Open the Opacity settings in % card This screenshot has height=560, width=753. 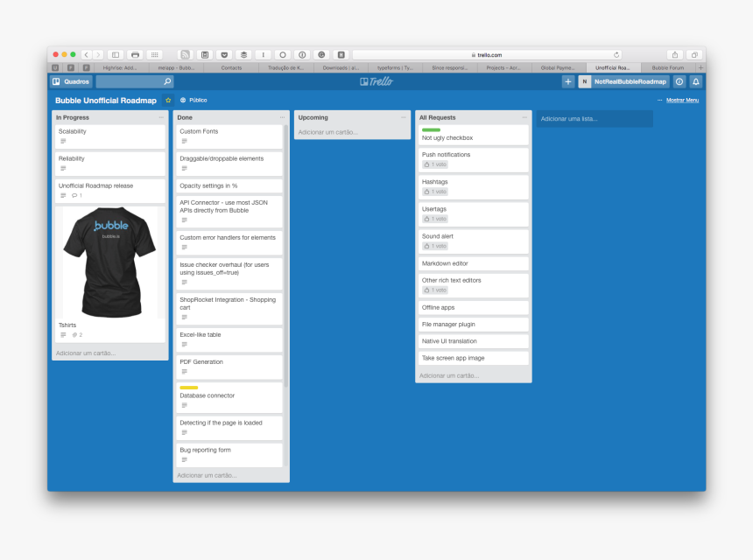229,185
